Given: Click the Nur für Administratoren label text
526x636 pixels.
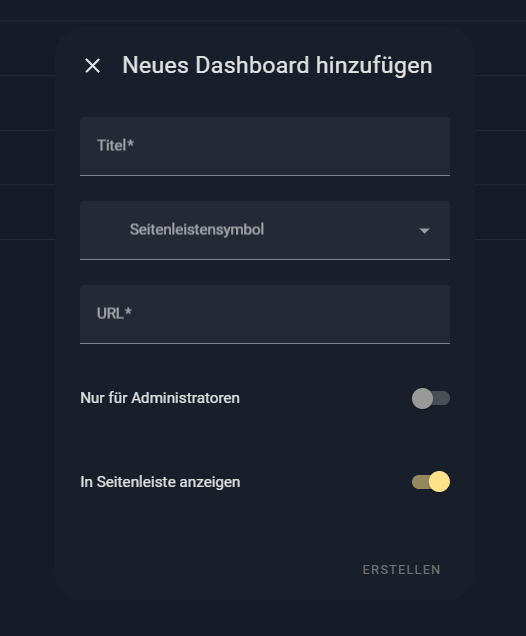Looking at the screenshot, I should tap(160, 398).
